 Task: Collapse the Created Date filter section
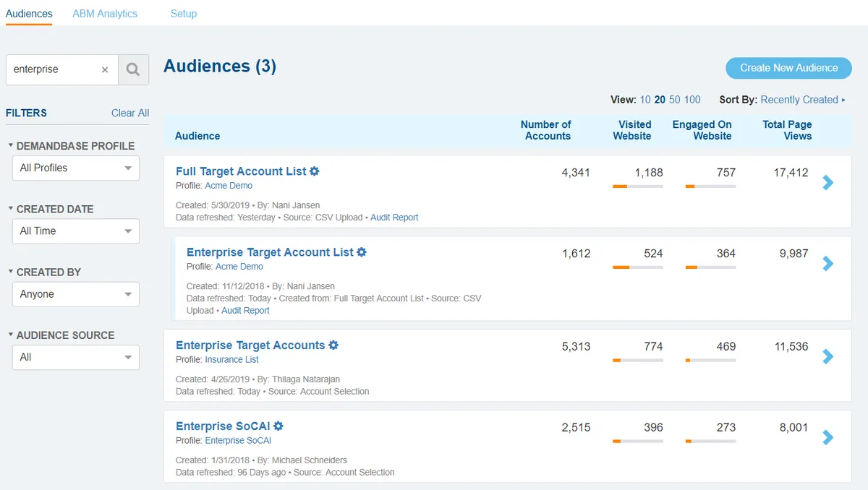pyautogui.click(x=11, y=209)
